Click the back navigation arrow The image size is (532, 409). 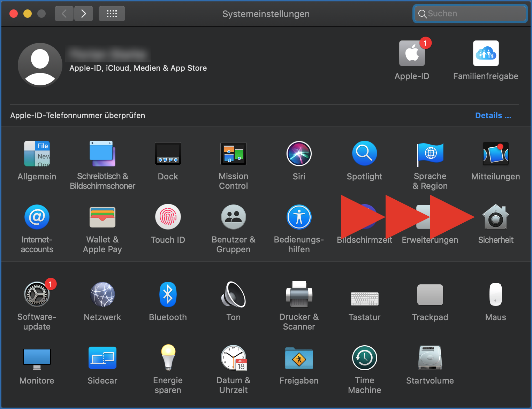(64, 14)
